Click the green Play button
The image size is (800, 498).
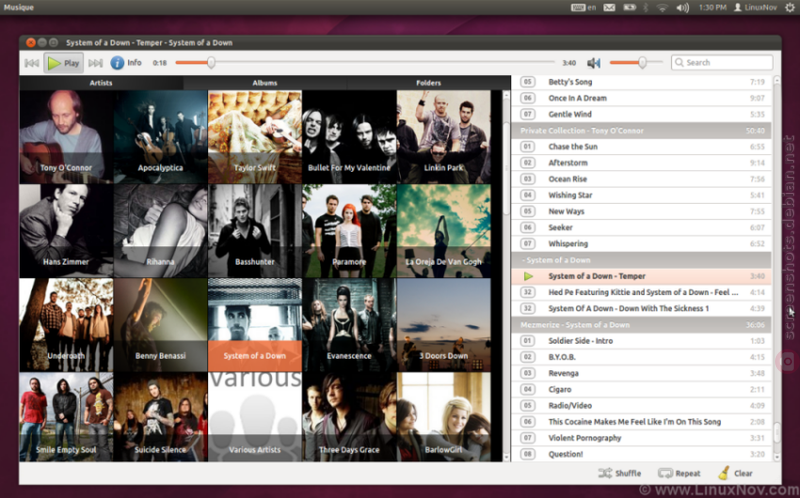[63, 63]
